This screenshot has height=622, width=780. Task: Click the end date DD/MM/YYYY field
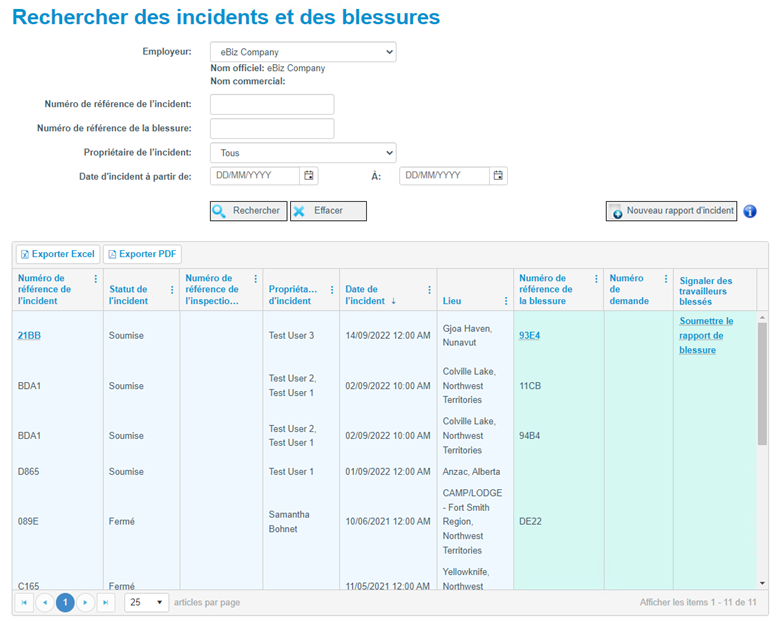coord(444,176)
